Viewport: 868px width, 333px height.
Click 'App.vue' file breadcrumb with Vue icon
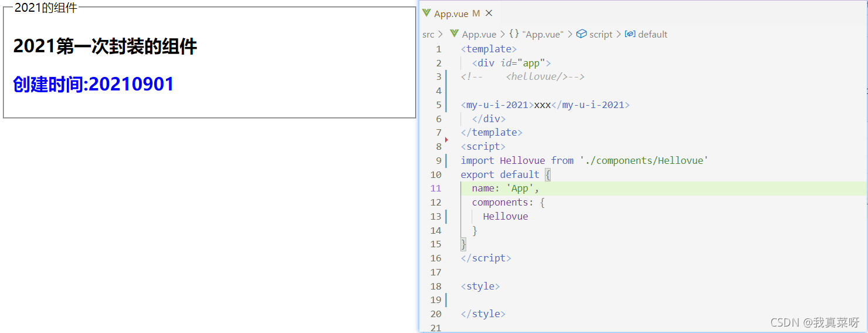pyautogui.click(x=473, y=35)
